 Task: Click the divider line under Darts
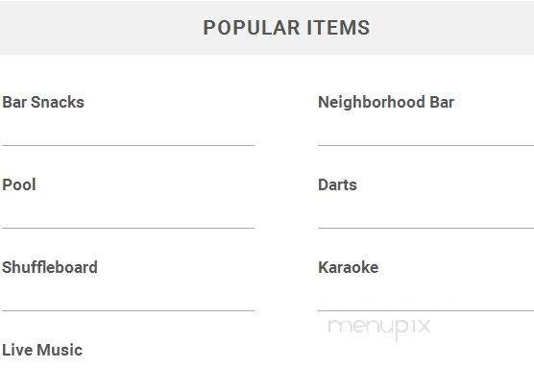[x=425, y=228]
